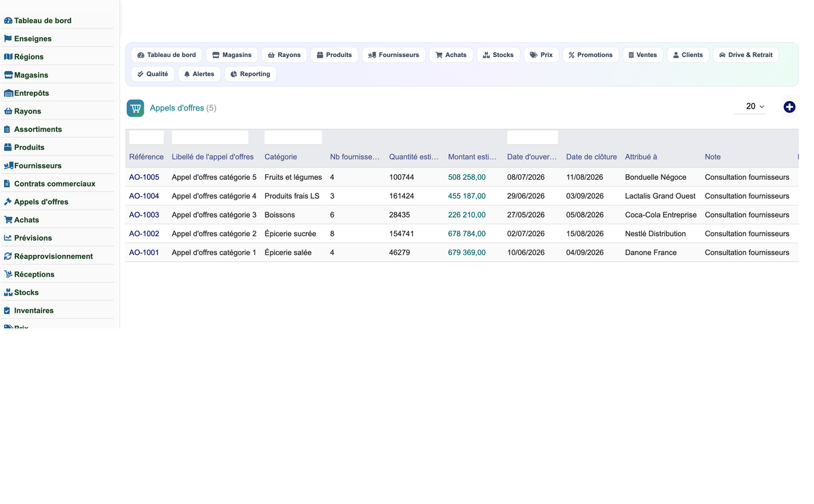The height and width of the screenshot is (504, 814).
Task: Open Assortiments in the sidebar
Action: tap(33, 130)
